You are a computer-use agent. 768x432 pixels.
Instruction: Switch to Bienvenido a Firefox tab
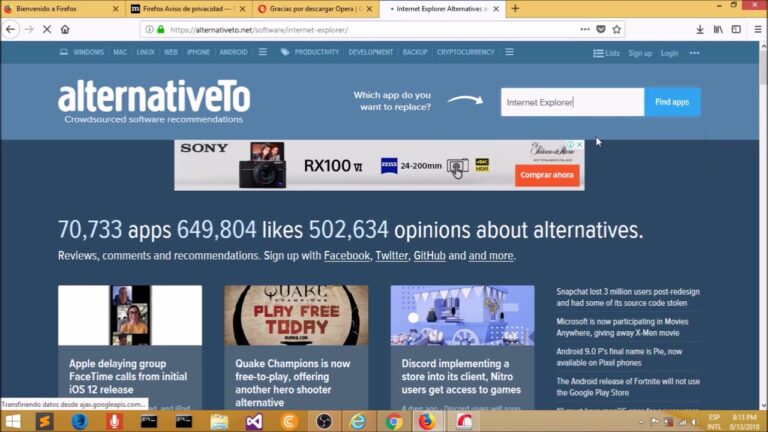tap(62, 9)
